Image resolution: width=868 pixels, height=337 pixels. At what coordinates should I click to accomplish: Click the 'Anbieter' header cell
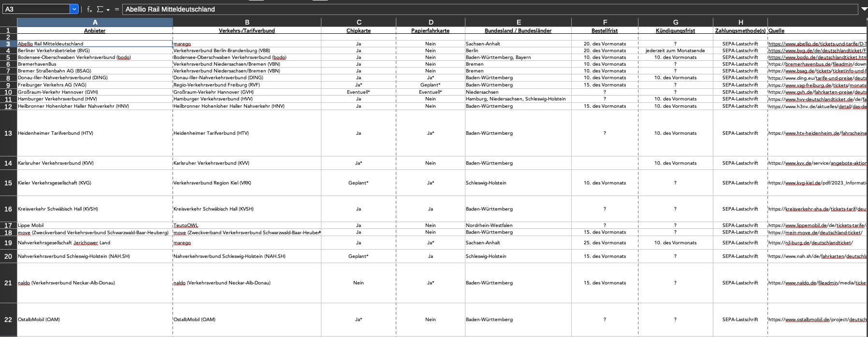95,30
